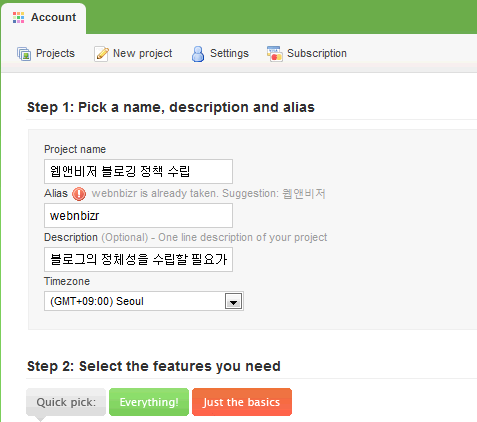Click the red alias warning icon
Image resolution: width=477 pixels, height=422 pixels.
[79, 194]
